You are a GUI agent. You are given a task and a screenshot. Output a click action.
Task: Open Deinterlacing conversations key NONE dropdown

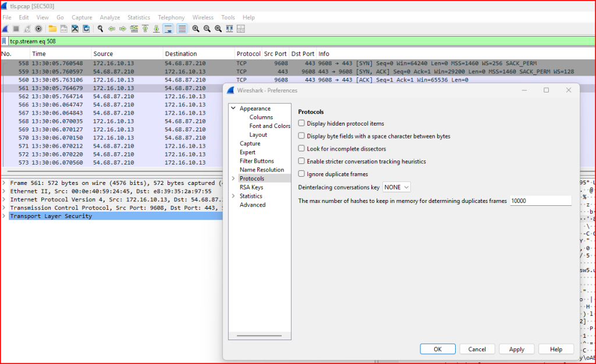coord(396,187)
